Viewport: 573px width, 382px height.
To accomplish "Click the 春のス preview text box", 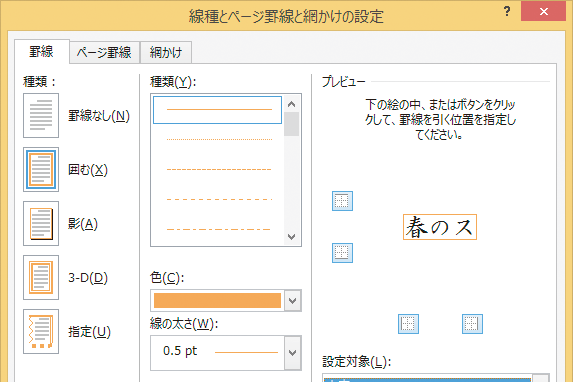I will click(x=440, y=227).
